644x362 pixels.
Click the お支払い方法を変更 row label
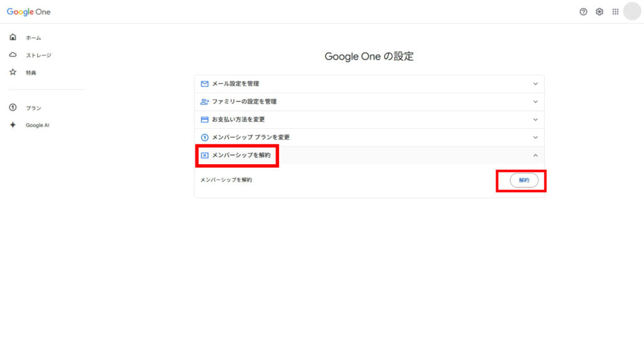(238, 119)
